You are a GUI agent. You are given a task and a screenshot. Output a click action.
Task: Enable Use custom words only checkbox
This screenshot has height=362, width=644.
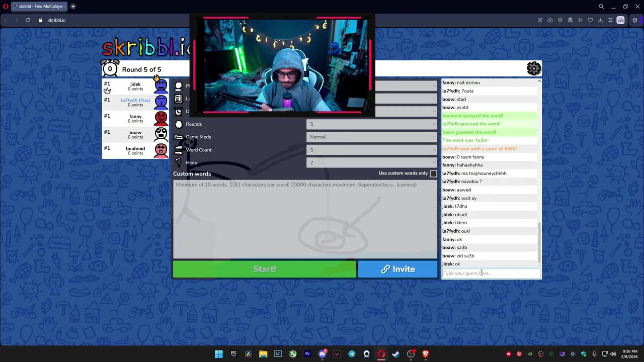(433, 173)
